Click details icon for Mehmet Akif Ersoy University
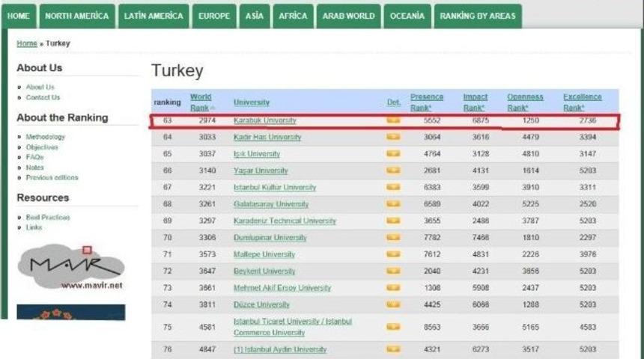The width and height of the screenshot is (644, 359). (x=393, y=288)
